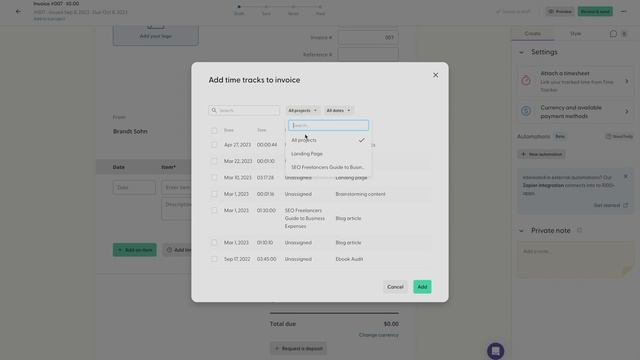Image resolution: width=640 pixels, height=360 pixels.
Task: Focus the Reference number field
Action: pos(368,54)
